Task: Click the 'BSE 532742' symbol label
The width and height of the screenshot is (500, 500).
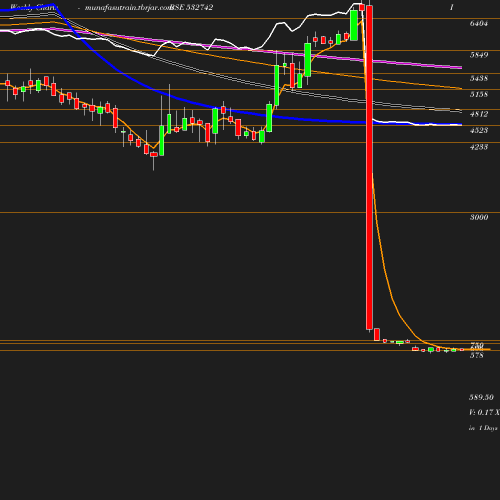Action: click(192, 7)
